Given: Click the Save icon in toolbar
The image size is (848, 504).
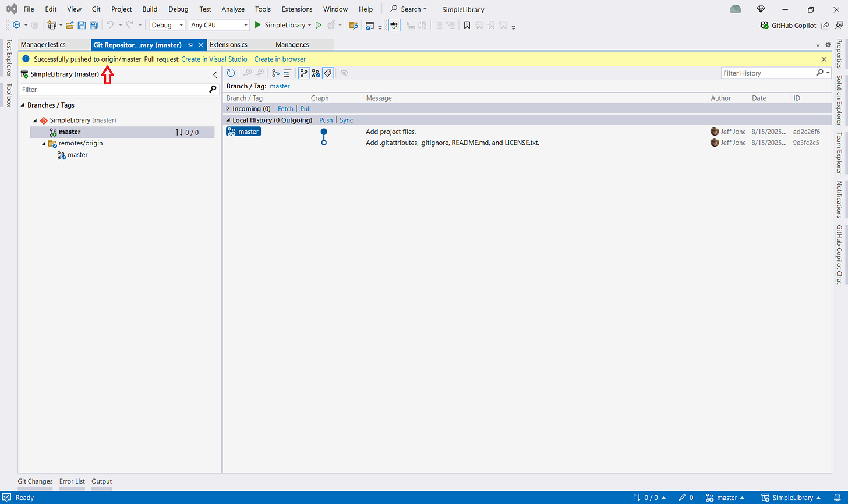Looking at the screenshot, I should click(82, 25).
